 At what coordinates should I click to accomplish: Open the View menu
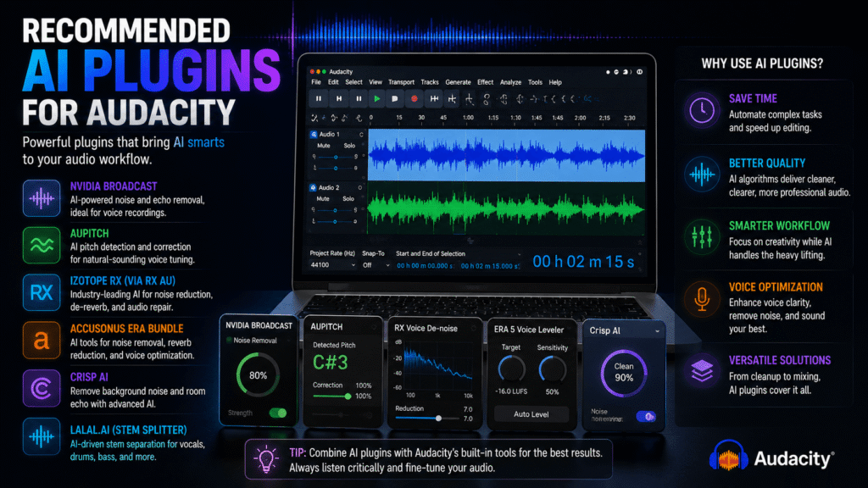376,82
